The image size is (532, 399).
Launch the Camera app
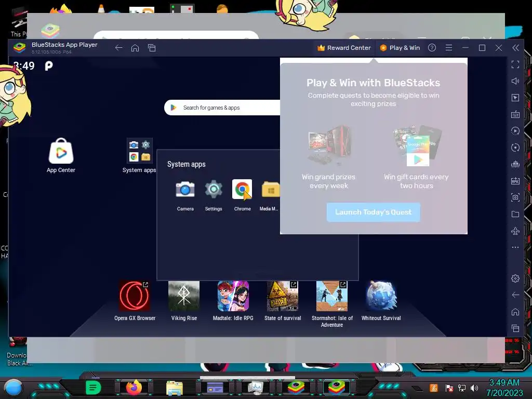pos(185,189)
